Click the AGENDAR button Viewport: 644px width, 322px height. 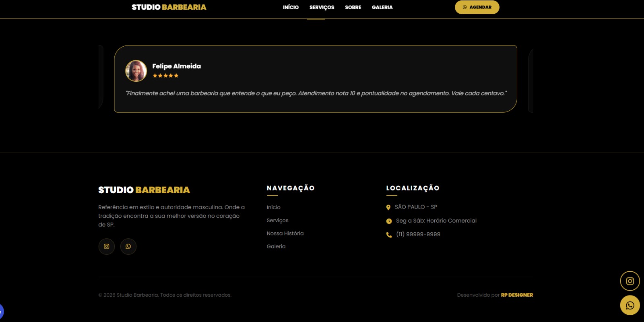point(477,7)
